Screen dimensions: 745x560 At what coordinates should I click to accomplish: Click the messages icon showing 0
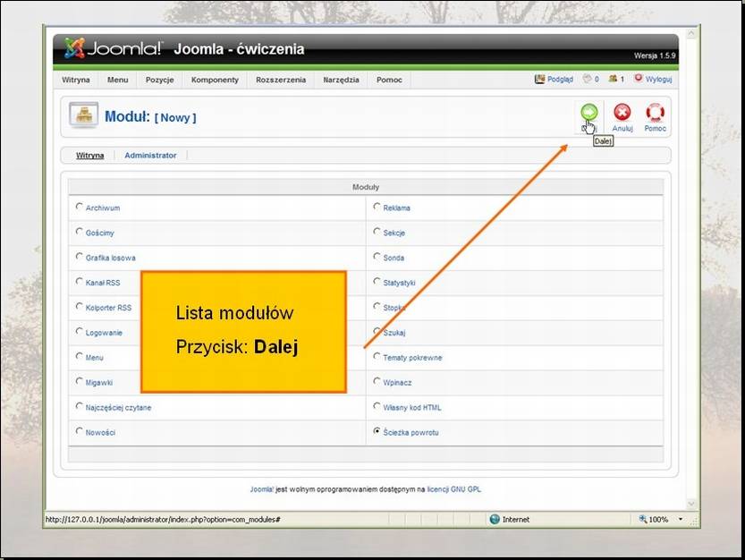click(588, 79)
